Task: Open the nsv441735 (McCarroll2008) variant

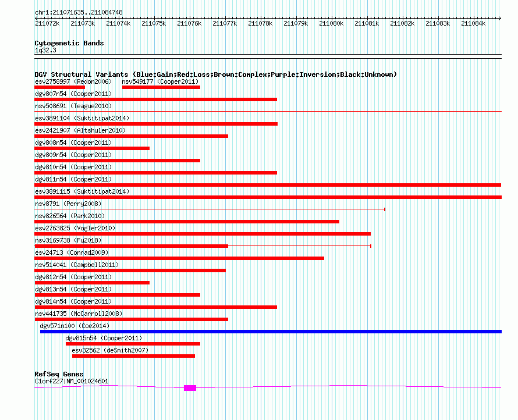Action: (79, 314)
